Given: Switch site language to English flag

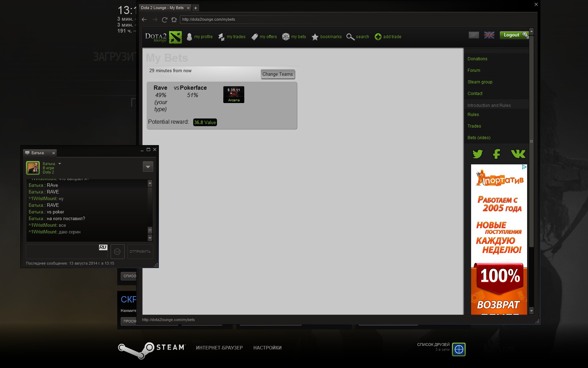Looking at the screenshot, I should [x=489, y=35].
